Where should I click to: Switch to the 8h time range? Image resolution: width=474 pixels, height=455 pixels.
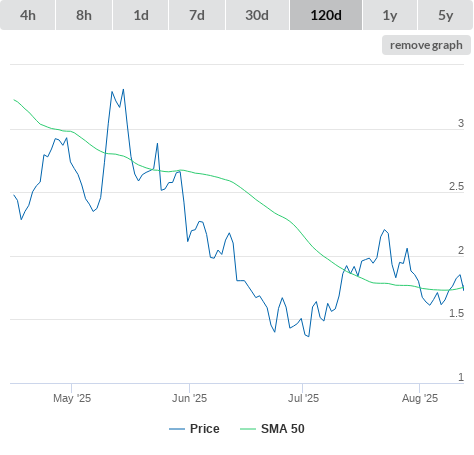tap(84, 15)
